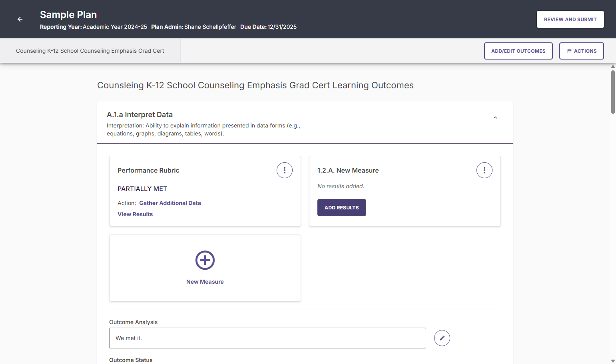616x364 pixels.
Task: Click the scrollbar down arrow
Action: click(x=613, y=361)
